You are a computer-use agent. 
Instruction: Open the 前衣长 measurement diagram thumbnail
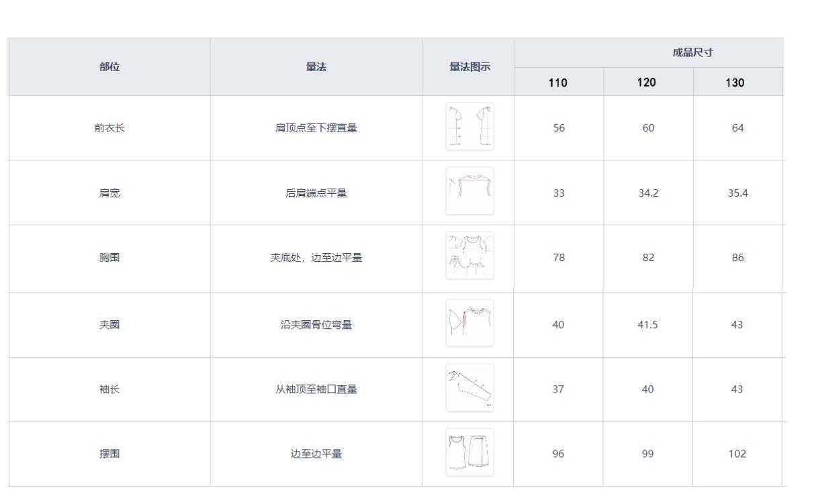click(x=469, y=127)
